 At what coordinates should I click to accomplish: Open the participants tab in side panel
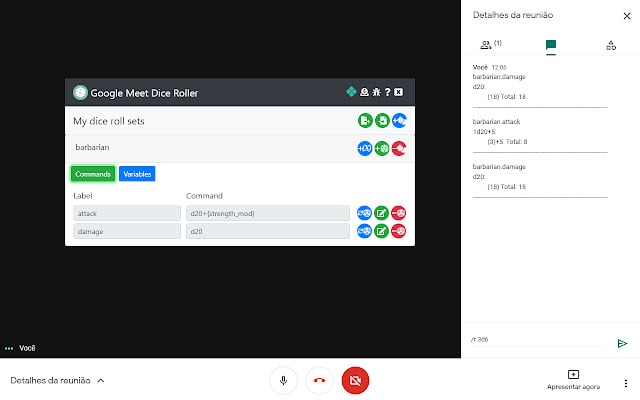491,44
